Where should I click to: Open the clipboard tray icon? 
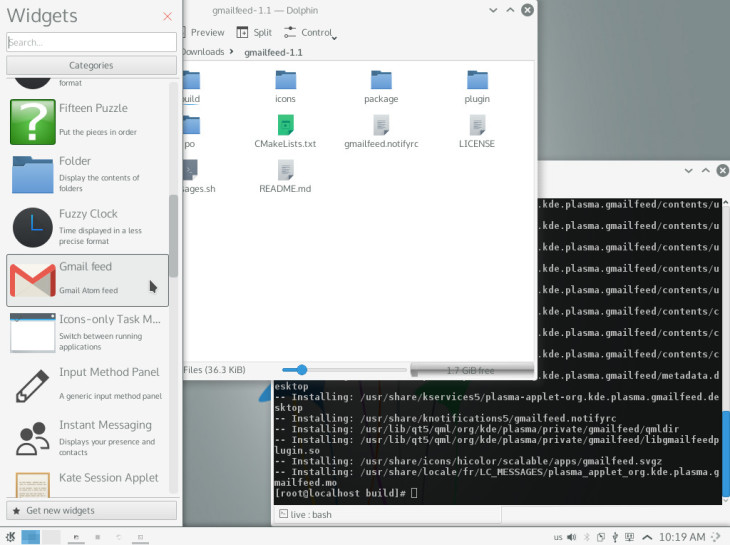pos(601,537)
